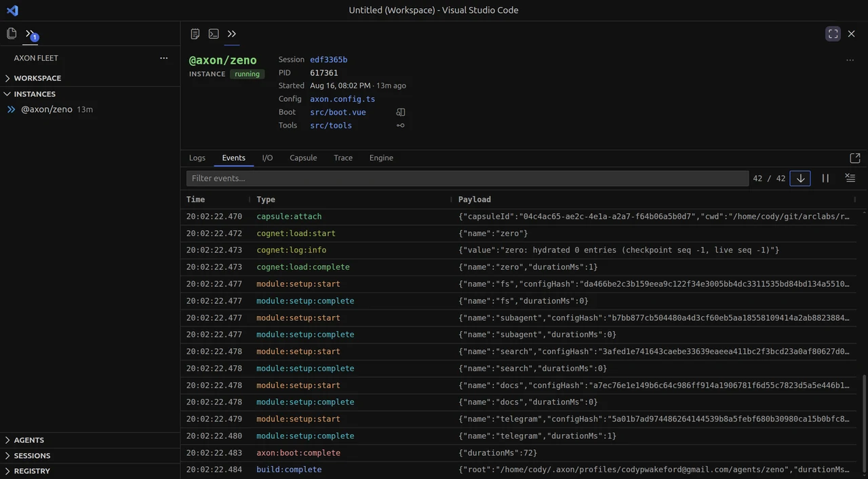The width and height of the screenshot is (868, 479).
Task: Click the preview icon next to src/boot.vue
Action: [401, 112]
